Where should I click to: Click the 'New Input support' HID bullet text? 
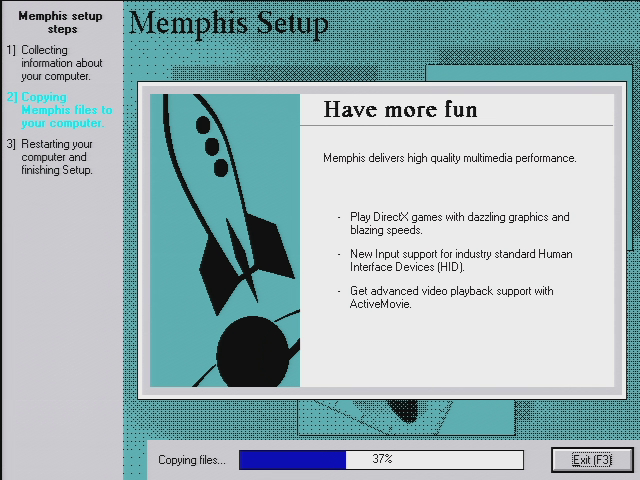(461, 260)
